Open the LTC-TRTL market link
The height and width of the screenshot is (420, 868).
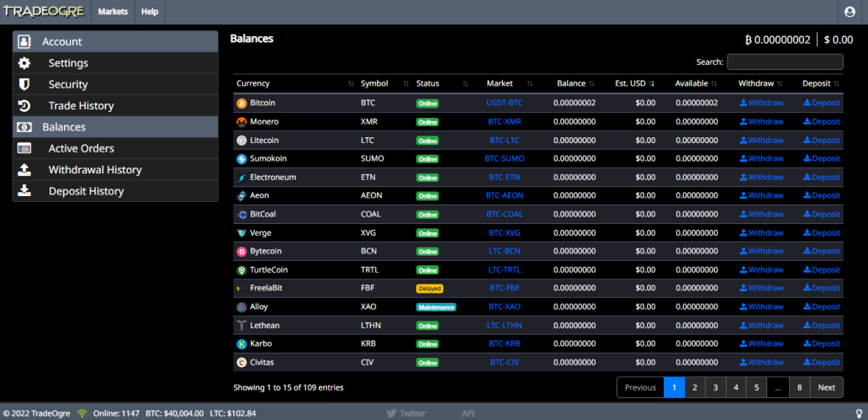pyautogui.click(x=505, y=270)
